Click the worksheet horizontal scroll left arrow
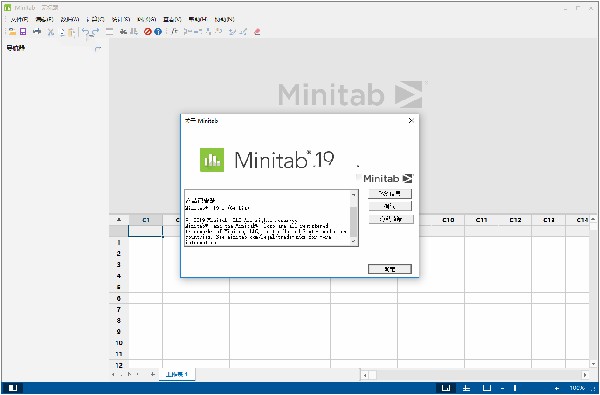This screenshot has width=600, height=395. pyautogui.click(x=365, y=375)
